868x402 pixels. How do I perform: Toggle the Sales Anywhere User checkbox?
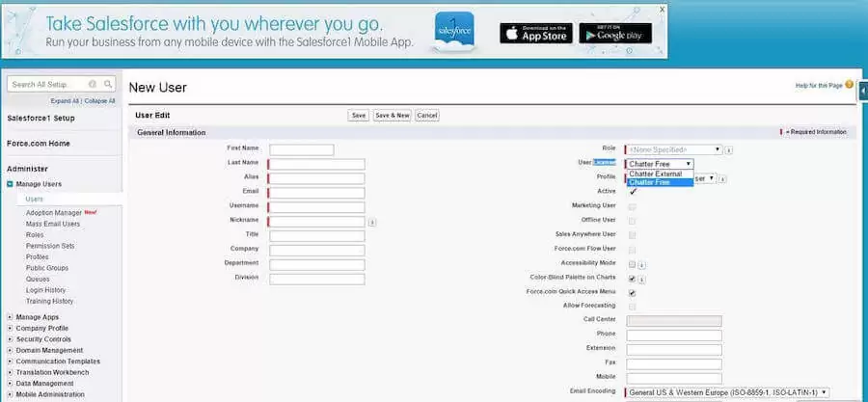pos(632,235)
